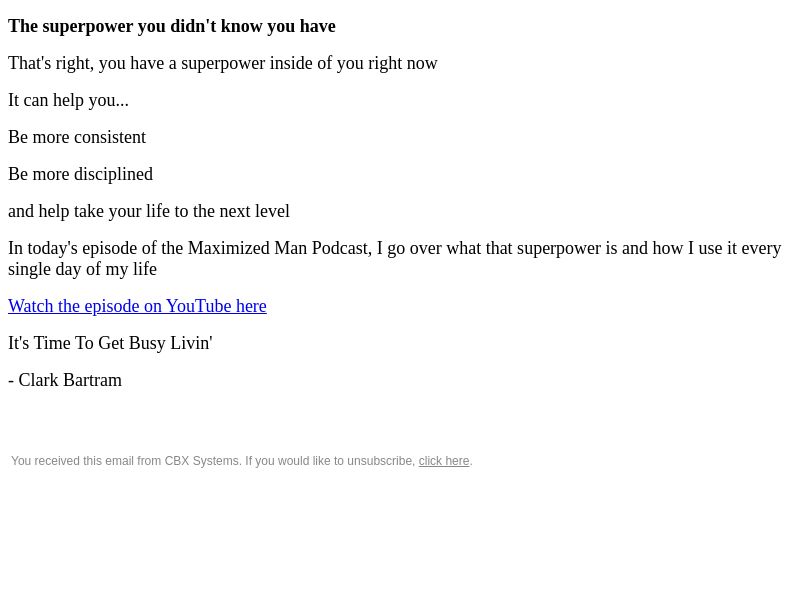The height and width of the screenshot is (600, 800).
Task: Open the Watch the episode on YouTube link
Action: point(137,306)
